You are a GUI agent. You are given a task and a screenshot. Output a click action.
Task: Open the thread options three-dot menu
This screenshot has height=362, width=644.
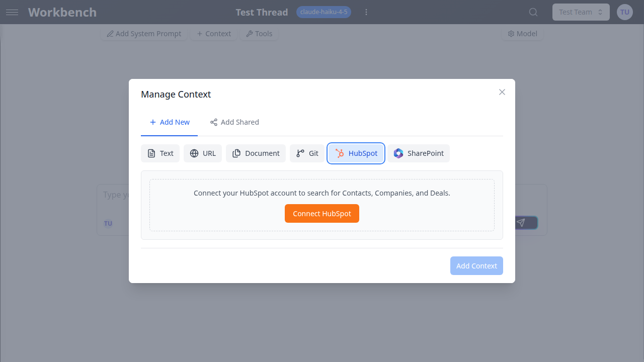click(366, 12)
